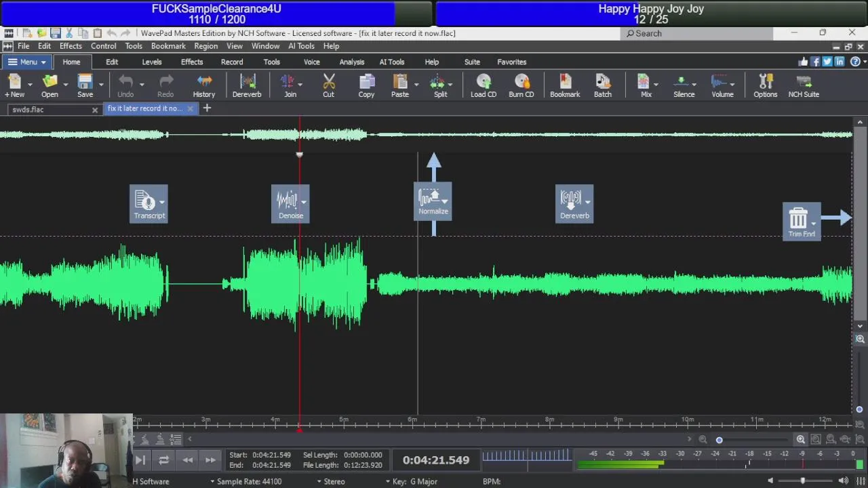Expand the New button dropdown arrow
Viewport: 868px width, 488px height.
pyautogui.click(x=30, y=85)
